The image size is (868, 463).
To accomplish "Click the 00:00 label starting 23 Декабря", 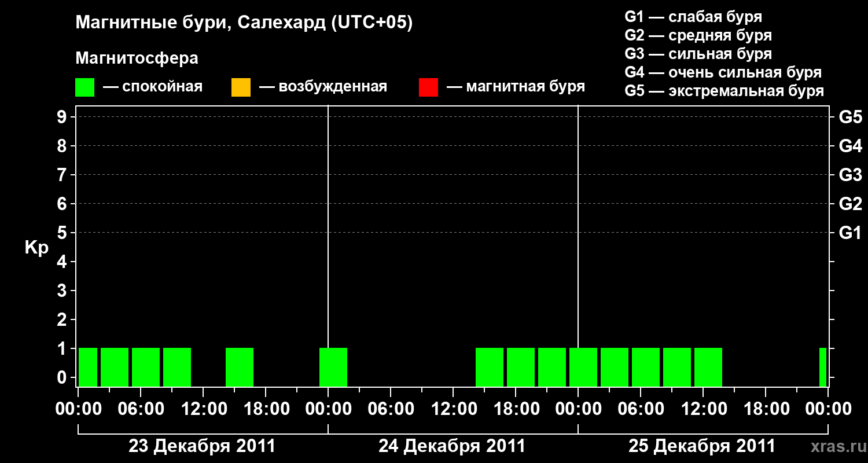I will point(78,409).
